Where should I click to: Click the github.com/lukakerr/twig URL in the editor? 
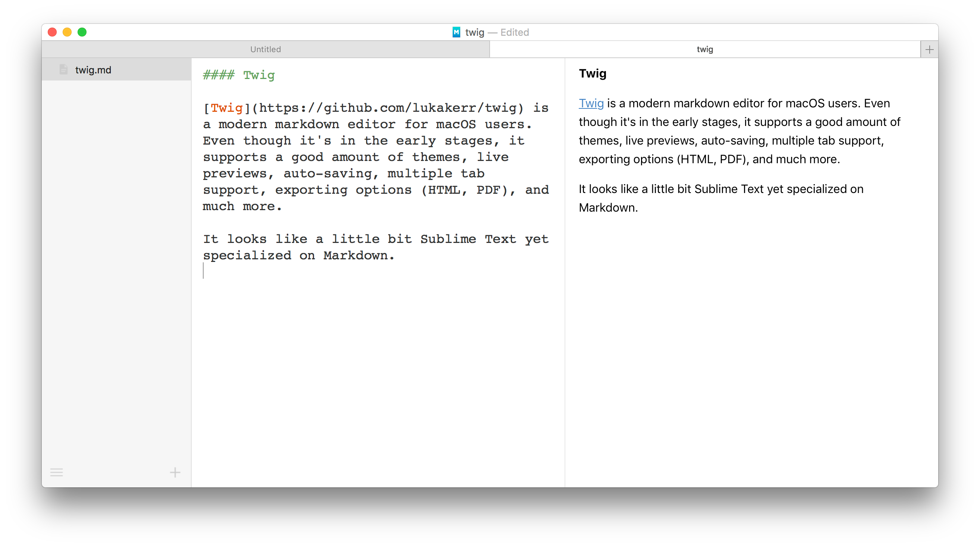pyautogui.click(x=387, y=108)
